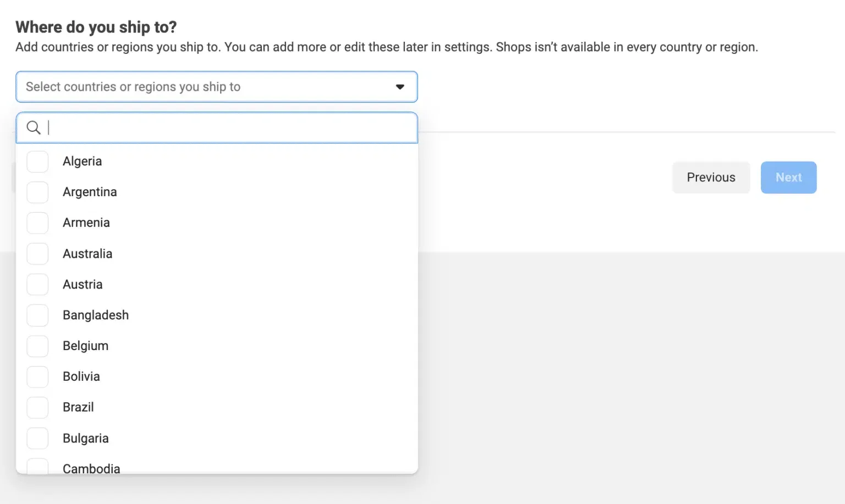Click the Next button

[x=788, y=177]
